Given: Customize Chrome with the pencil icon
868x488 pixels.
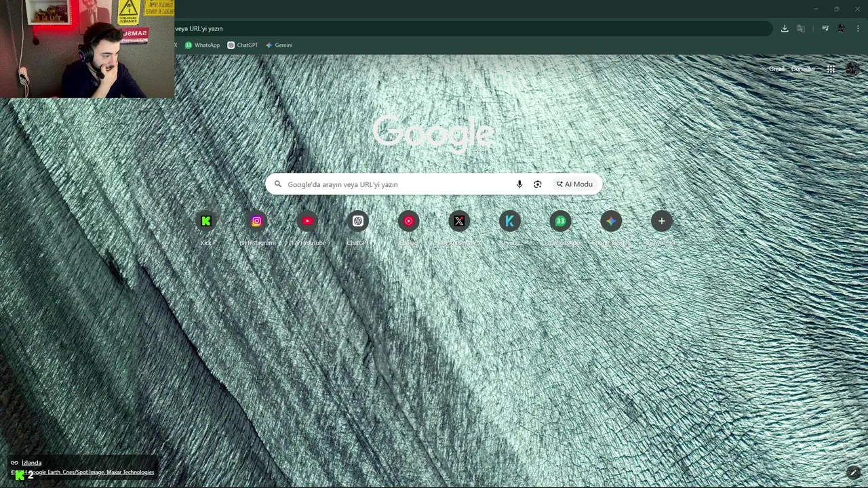Looking at the screenshot, I should pos(854,473).
